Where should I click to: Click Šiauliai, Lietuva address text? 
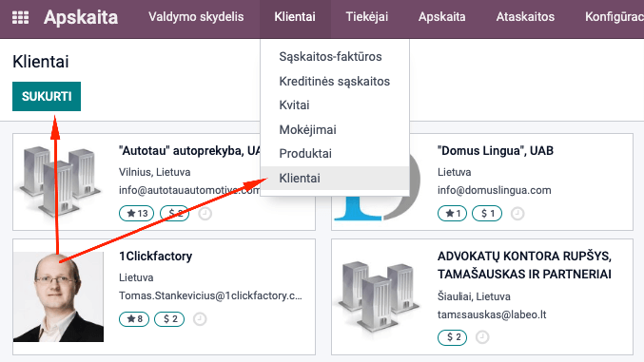click(474, 296)
